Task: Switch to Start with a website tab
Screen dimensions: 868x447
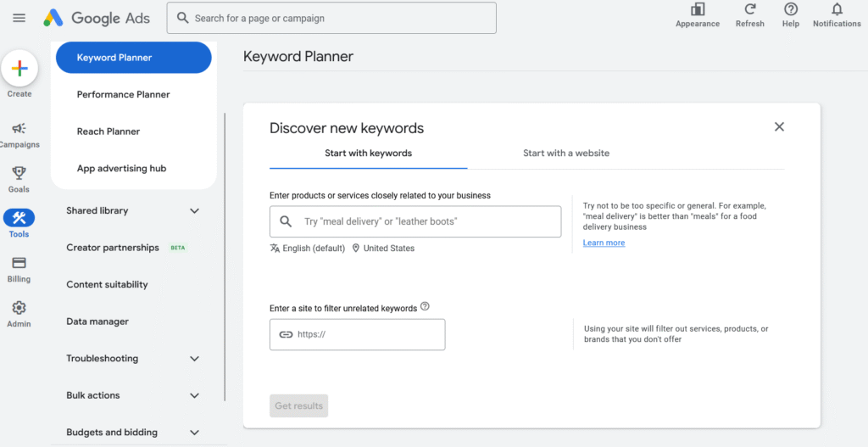Action: tap(565, 154)
